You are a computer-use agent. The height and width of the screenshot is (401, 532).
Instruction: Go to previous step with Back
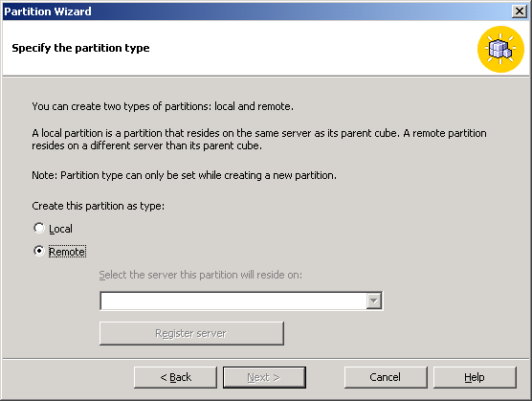tap(175, 377)
